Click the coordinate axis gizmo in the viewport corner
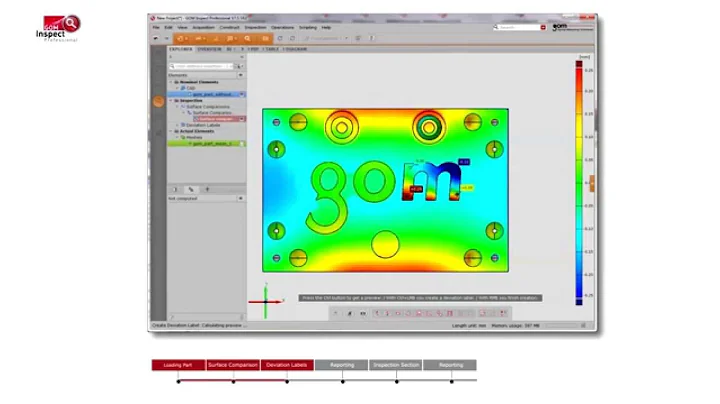The image size is (720, 404). 266,301
